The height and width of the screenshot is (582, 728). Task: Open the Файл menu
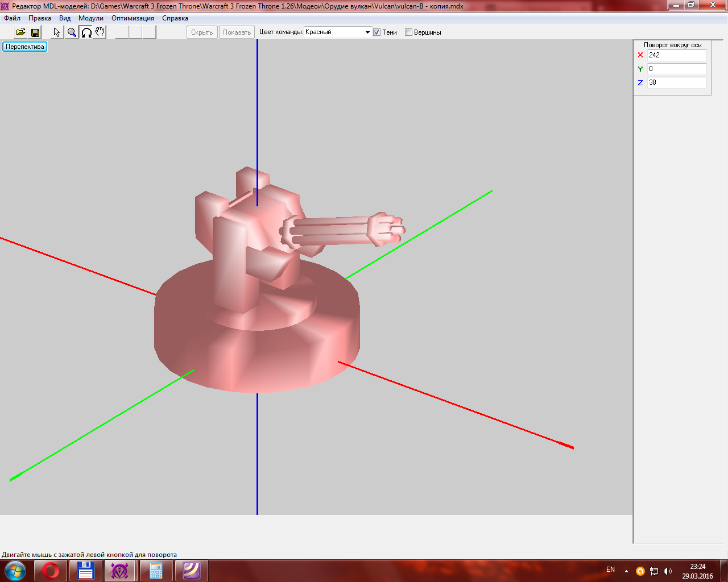[13, 18]
